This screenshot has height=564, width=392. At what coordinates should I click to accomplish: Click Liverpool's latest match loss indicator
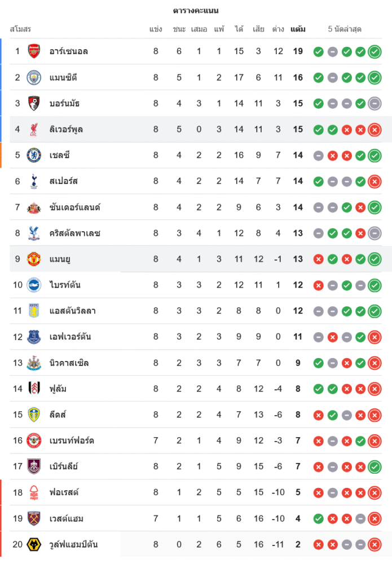(374, 130)
